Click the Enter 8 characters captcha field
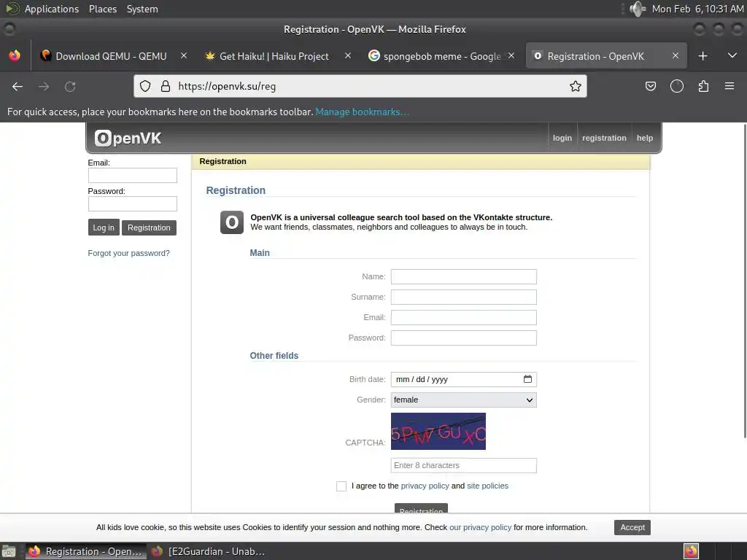Viewport: 747px width, 560px height. point(463,466)
